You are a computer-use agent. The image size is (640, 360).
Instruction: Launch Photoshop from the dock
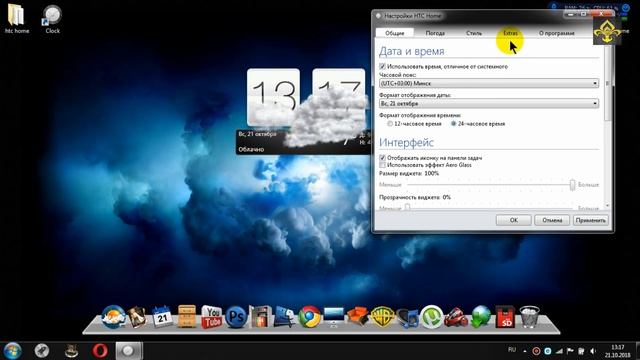click(x=236, y=317)
